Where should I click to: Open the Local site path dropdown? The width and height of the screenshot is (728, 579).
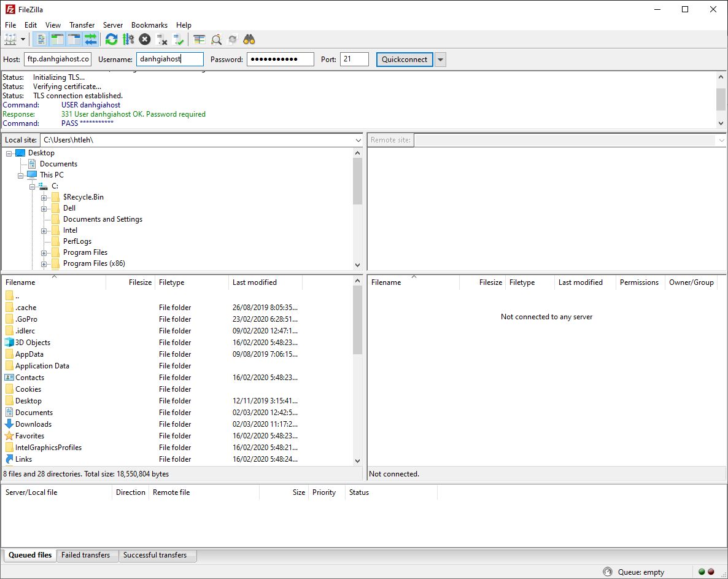coord(358,141)
